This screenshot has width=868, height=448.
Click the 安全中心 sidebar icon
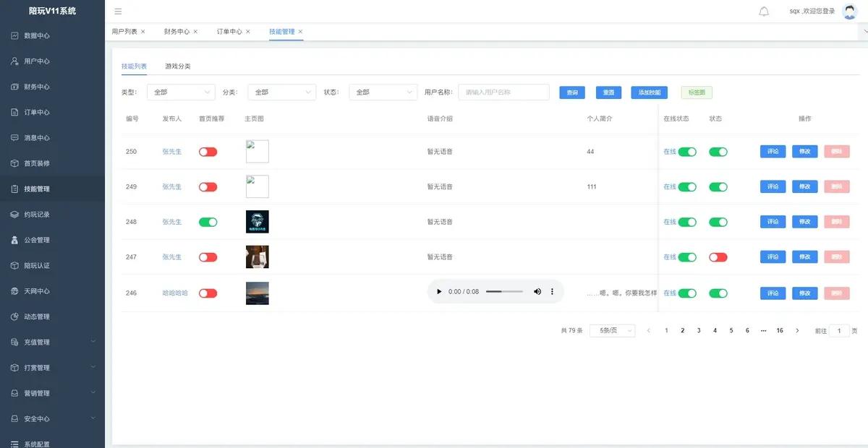click(x=14, y=418)
